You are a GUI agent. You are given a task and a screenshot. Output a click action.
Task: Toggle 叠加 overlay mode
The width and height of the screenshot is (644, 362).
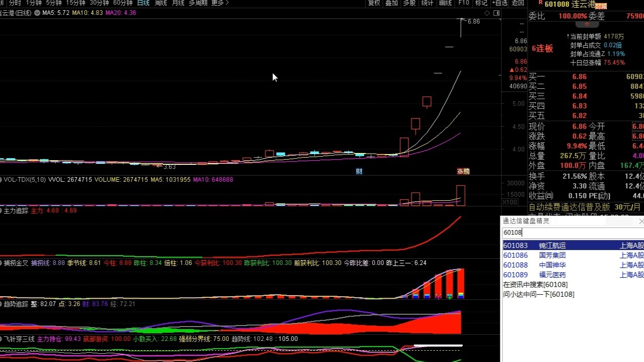[x=392, y=3]
